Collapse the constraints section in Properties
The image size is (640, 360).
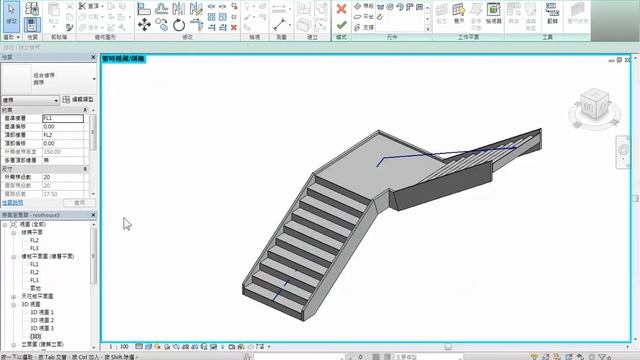(85, 110)
